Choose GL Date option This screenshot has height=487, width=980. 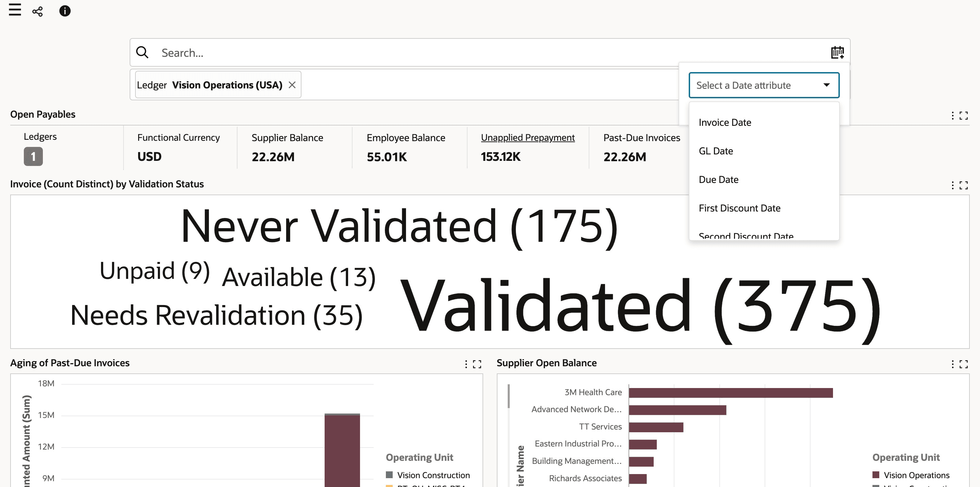pos(764,151)
